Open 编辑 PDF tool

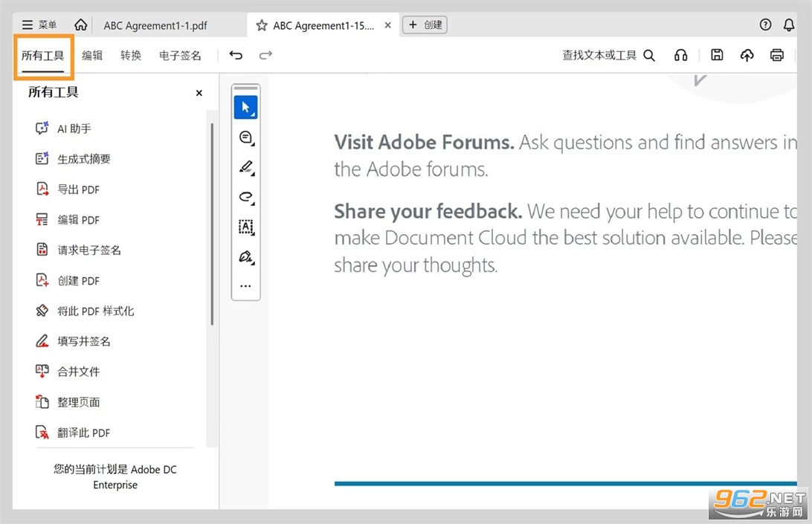(x=68, y=219)
